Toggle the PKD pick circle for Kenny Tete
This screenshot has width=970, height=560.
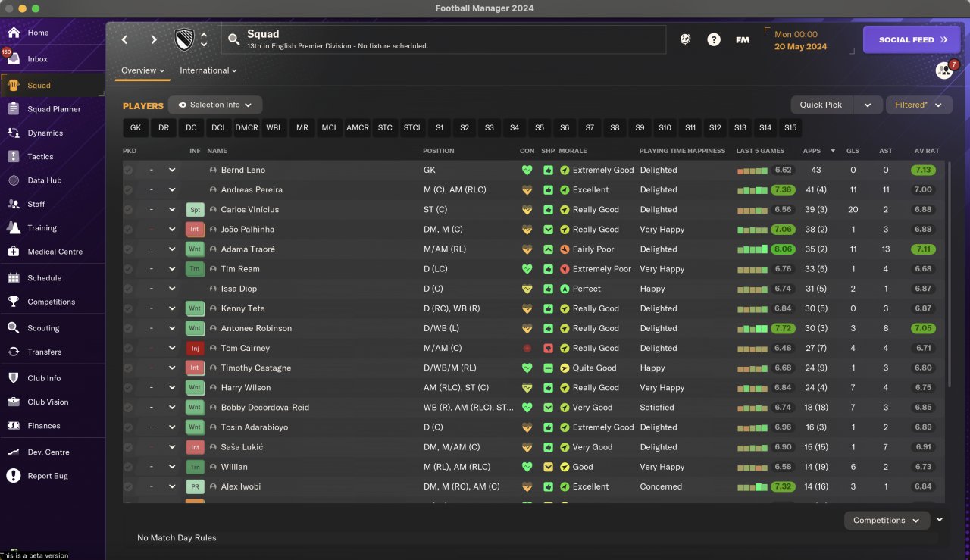click(128, 308)
